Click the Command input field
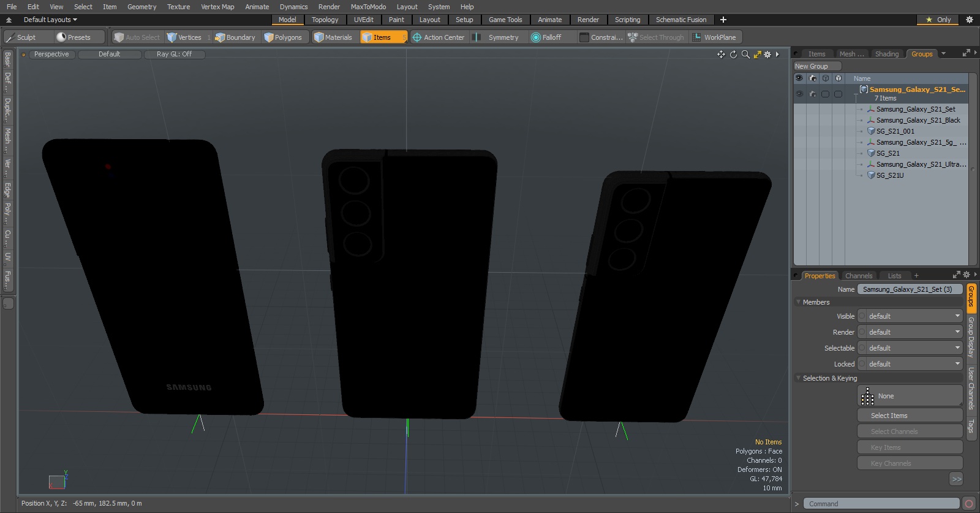980x513 pixels. click(x=881, y=504)
